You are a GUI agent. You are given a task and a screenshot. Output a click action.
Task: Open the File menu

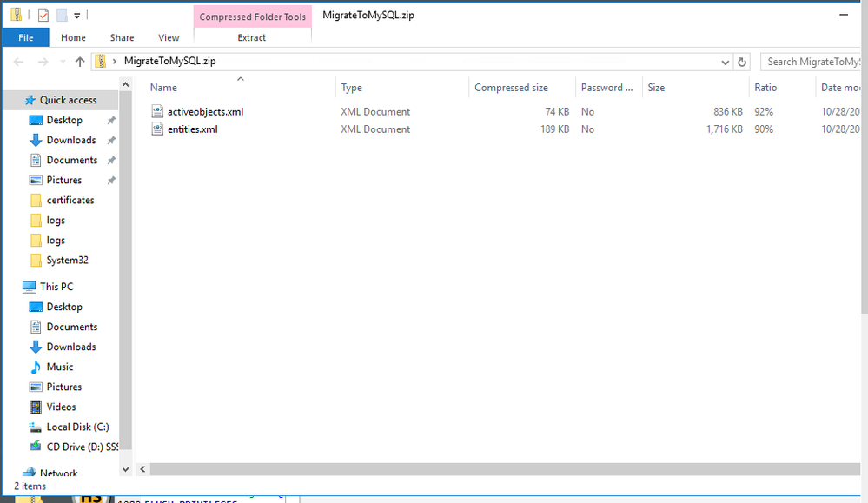pos(25,37)
